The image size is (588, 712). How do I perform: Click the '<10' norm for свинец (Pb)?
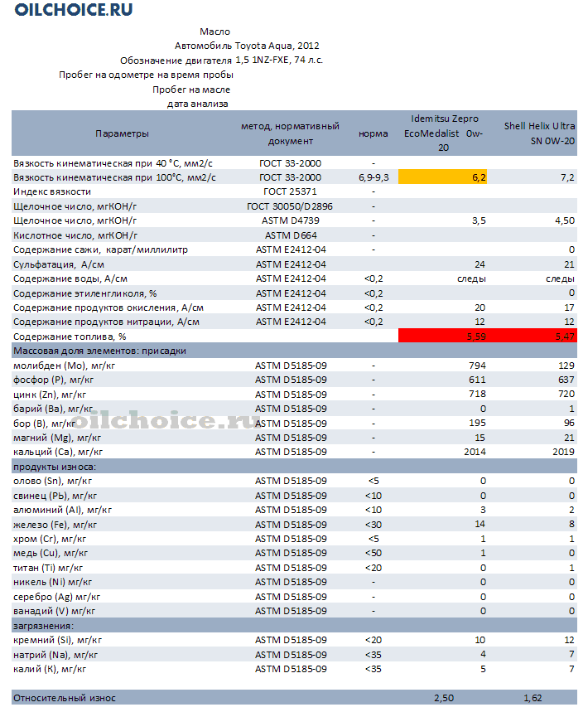[x=374, y=496]
